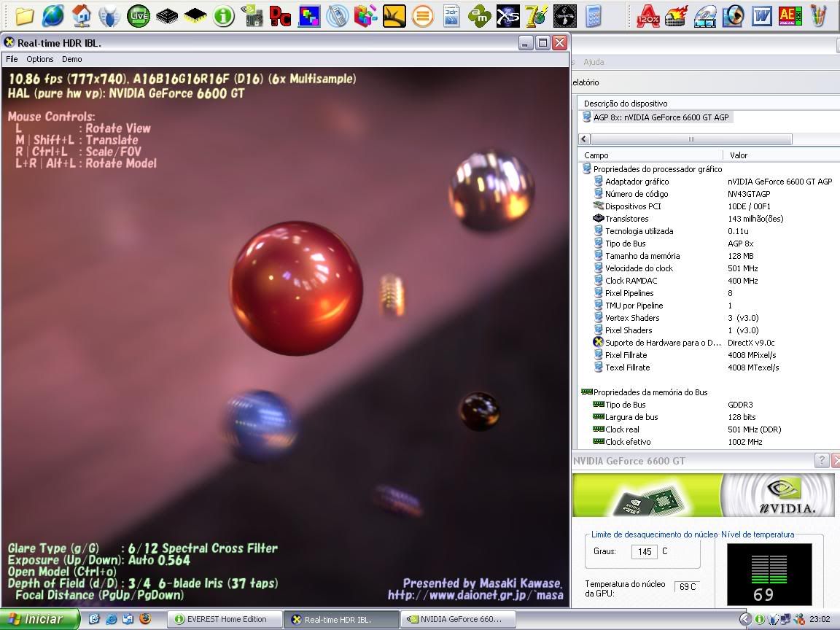The width and height of the screenshot is (840, 630).
Task: Open the blue calculator icon
Action: point(593,15)
